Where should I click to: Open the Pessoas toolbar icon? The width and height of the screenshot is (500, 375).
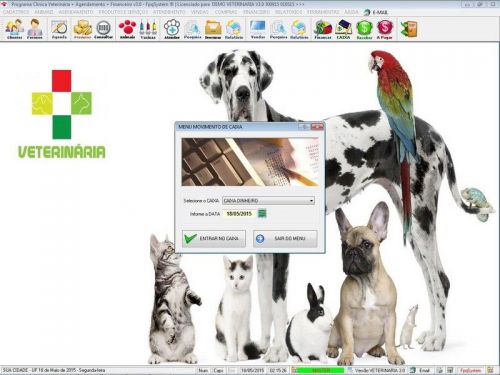(x=35, y=29)
